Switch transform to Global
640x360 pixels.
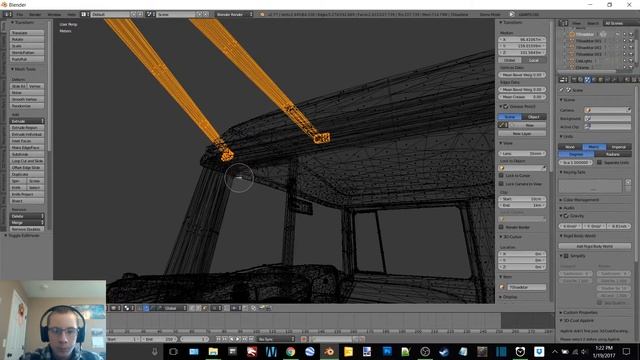tap(510, 60)
